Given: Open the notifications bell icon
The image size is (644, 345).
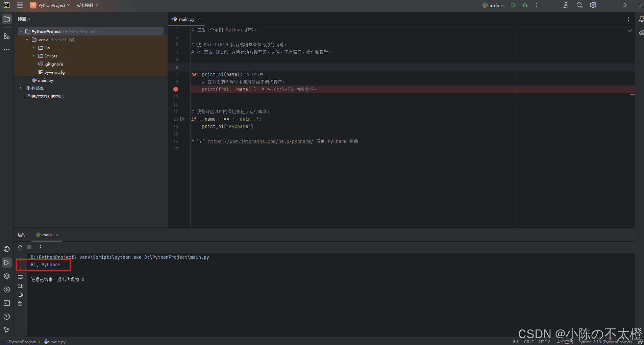Looking at the screenshot, I should pyautogui.click(x=641, y=19).
